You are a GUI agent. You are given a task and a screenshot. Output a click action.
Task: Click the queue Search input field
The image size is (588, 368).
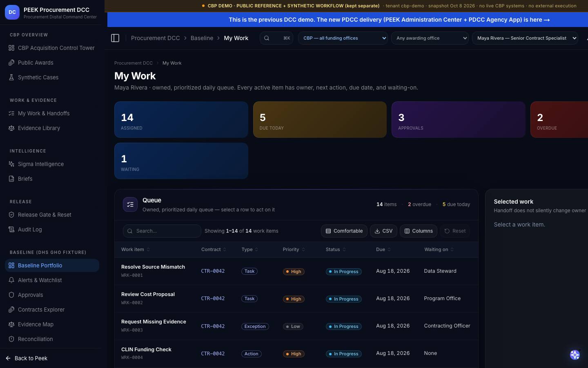162,231
